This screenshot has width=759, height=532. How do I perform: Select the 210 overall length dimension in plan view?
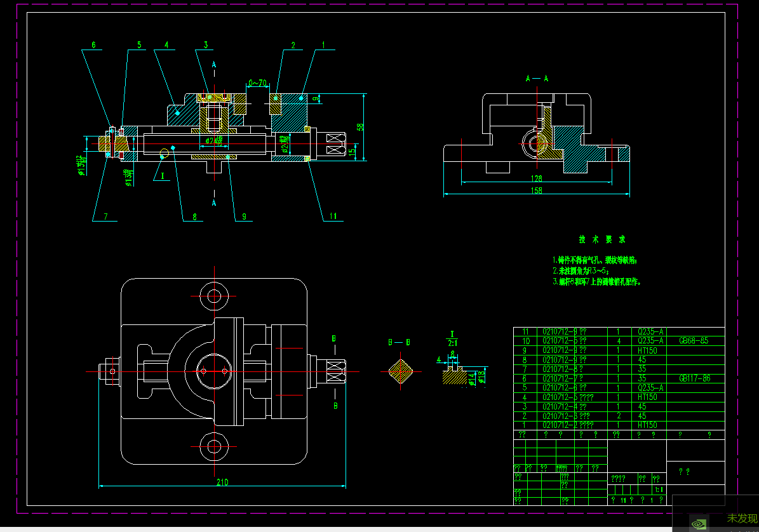222,482
